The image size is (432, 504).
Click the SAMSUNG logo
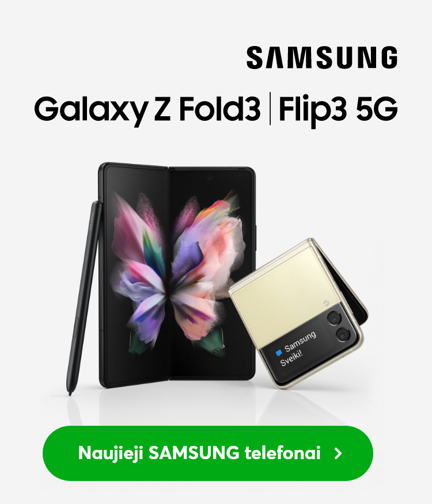coord(322,57)
